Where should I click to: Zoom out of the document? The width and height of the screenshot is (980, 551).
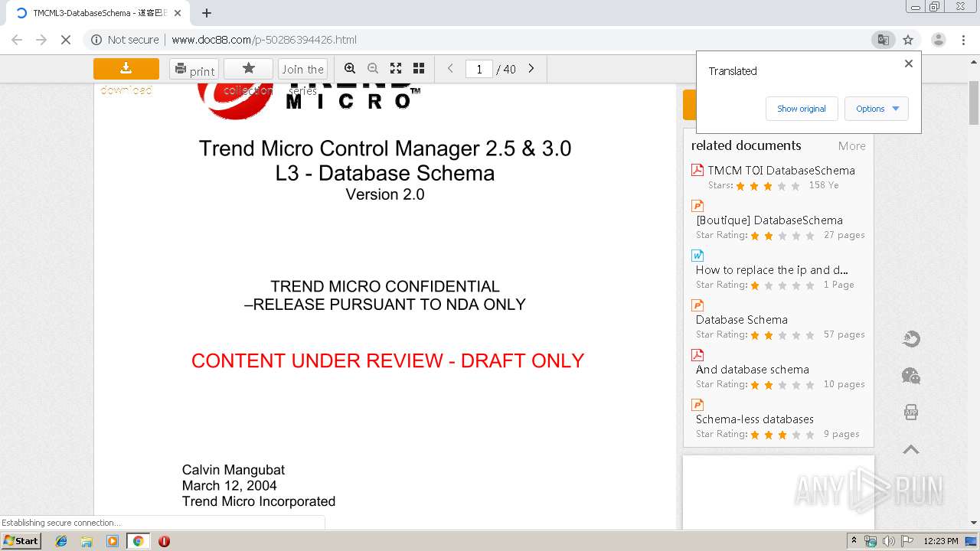pyautogui.click(x=373, y=68)
